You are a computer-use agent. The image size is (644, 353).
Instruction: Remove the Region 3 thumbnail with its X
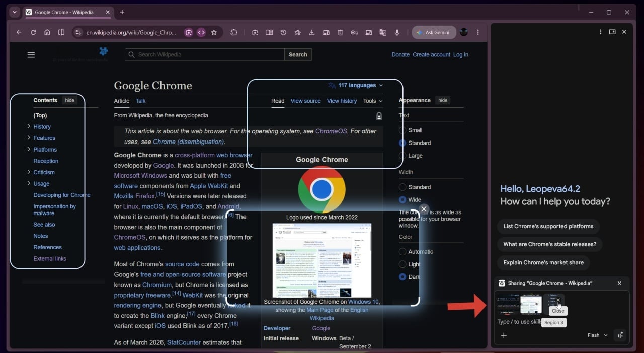(x=558, y=300)
